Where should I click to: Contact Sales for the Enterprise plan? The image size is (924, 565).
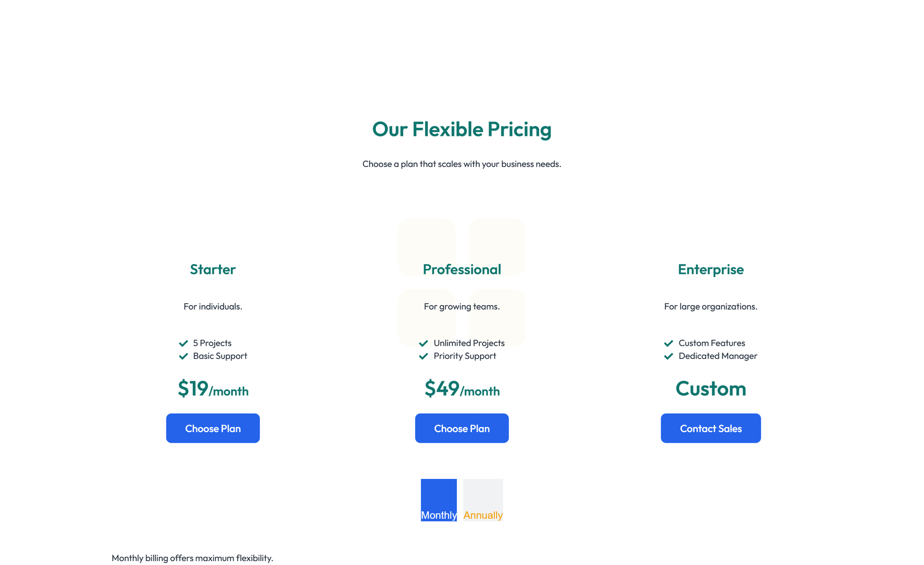click(710, 428)
